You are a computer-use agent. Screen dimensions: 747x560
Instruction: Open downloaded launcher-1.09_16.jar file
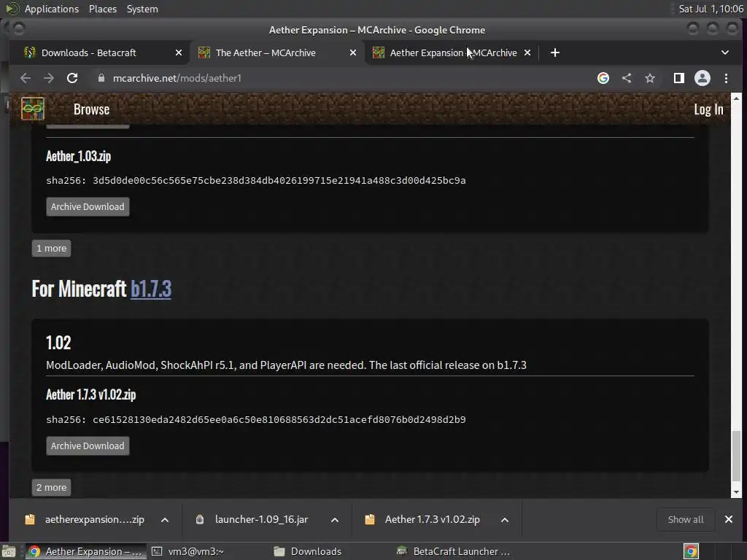point(253,519)
